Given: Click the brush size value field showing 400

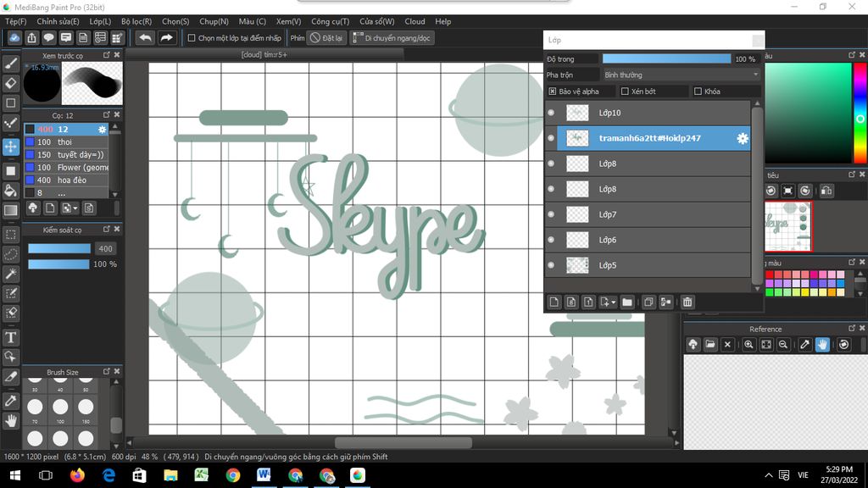Looking at the screenshot, I should click(x=106, y=249).
